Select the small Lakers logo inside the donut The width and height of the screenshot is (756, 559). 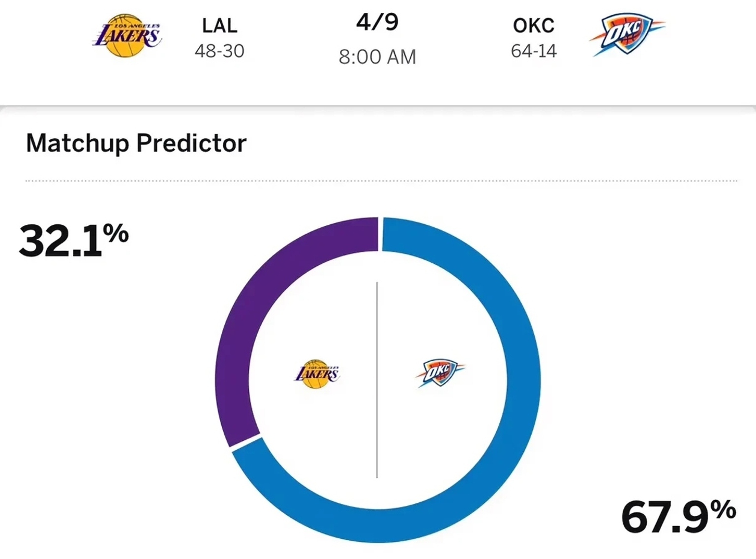click(x=317, y=374)
